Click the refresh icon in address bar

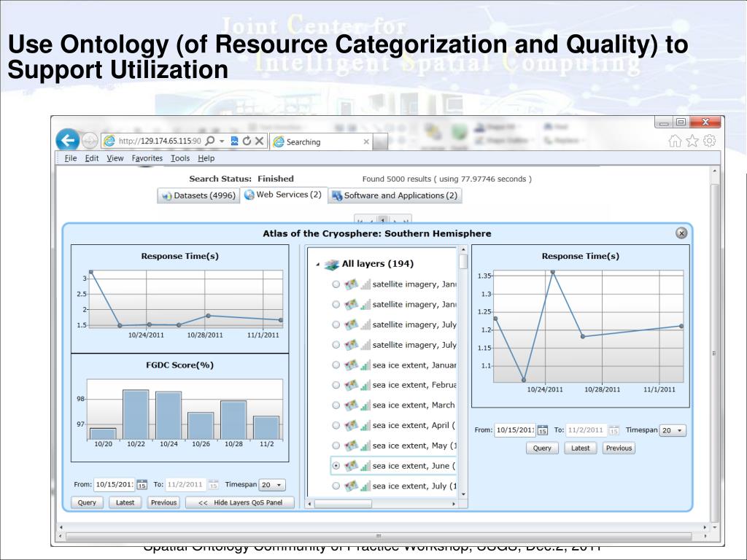(246, 141)
